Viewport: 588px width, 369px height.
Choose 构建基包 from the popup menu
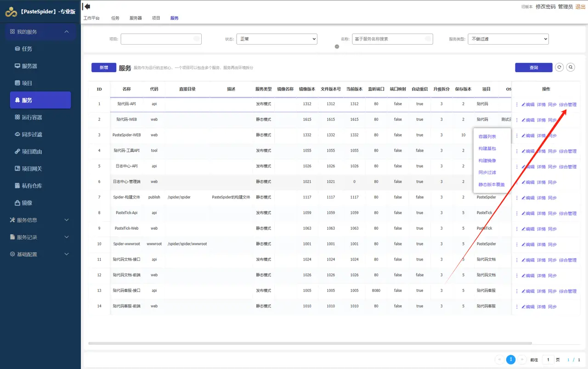click(487, 148)
